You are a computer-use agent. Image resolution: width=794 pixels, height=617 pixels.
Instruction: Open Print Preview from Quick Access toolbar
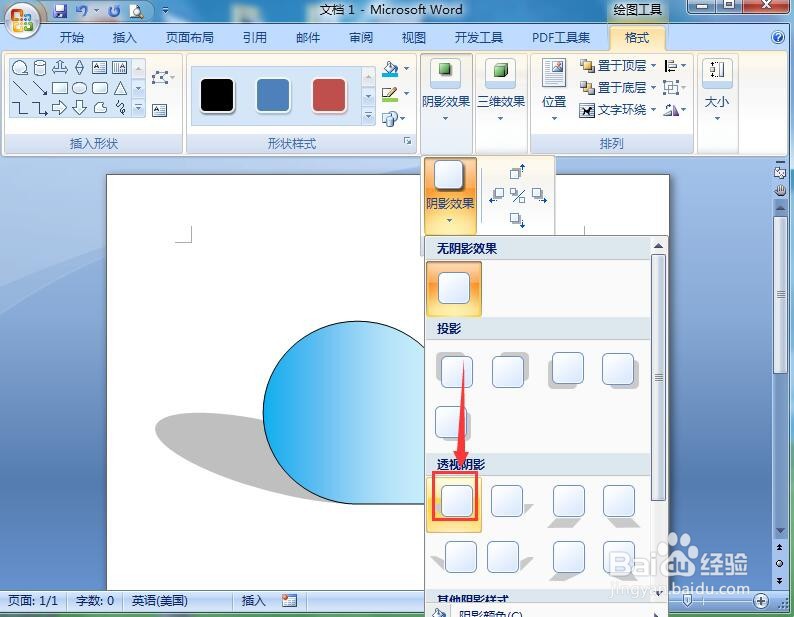(136, 10)
